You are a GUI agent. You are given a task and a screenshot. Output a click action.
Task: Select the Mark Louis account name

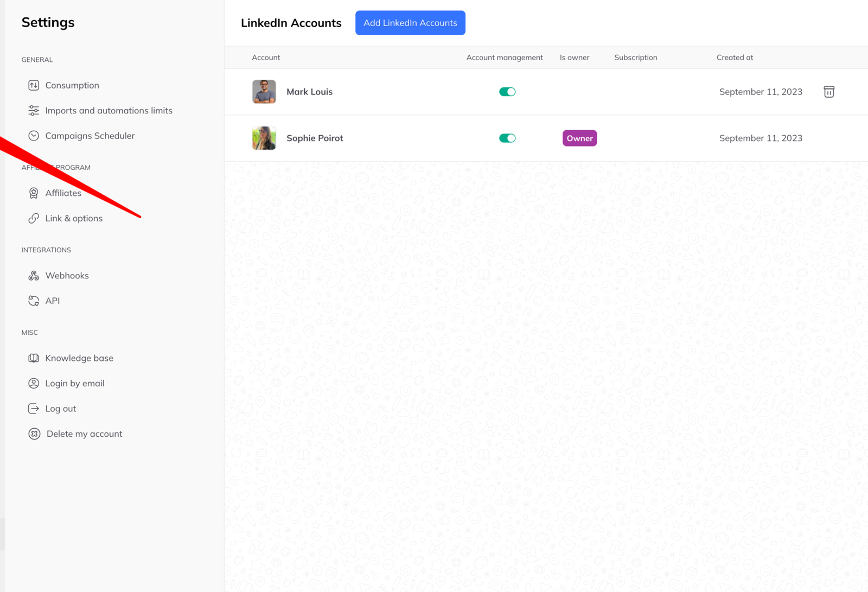tap(310, 92)
